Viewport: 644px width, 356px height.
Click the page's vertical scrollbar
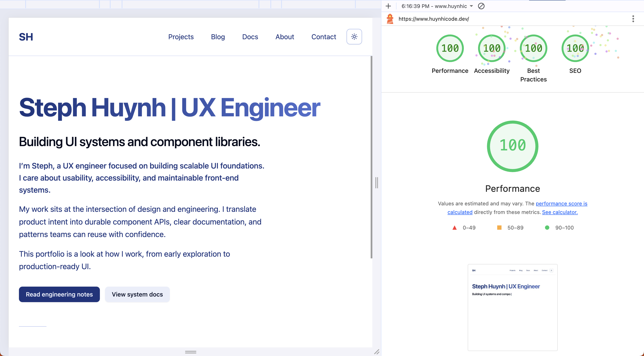click(x=371, y=157)
